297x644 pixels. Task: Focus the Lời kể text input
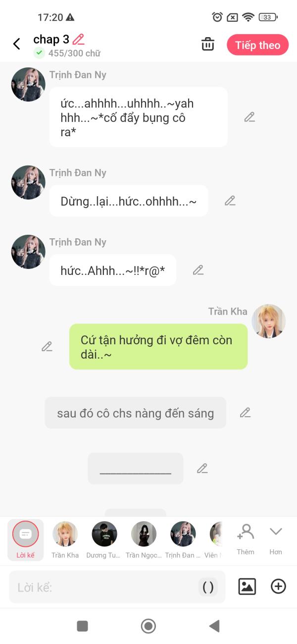point(104,587)
